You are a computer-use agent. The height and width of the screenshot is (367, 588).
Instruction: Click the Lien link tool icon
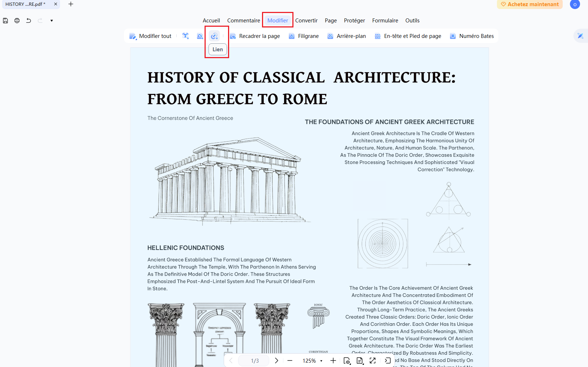pos(214,36)
